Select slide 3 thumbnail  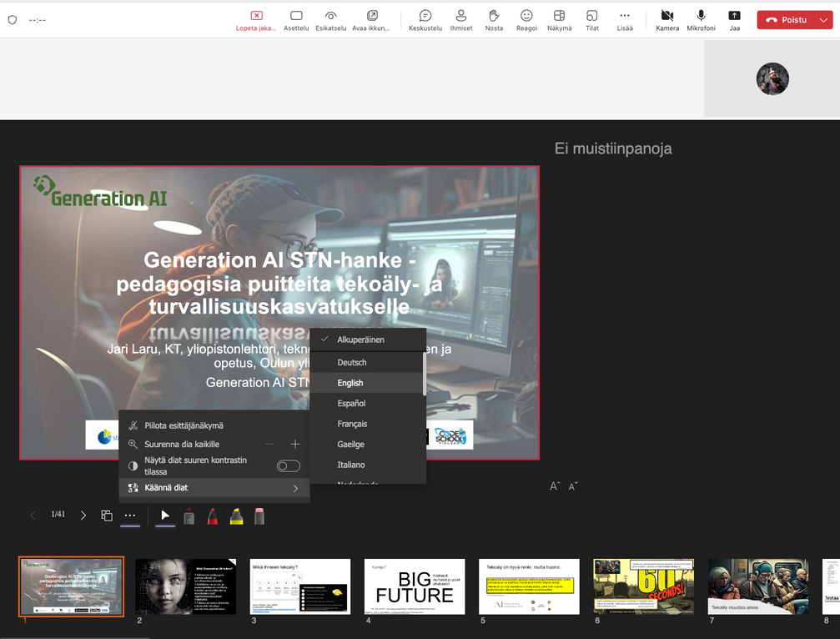[x=300, y=586]
